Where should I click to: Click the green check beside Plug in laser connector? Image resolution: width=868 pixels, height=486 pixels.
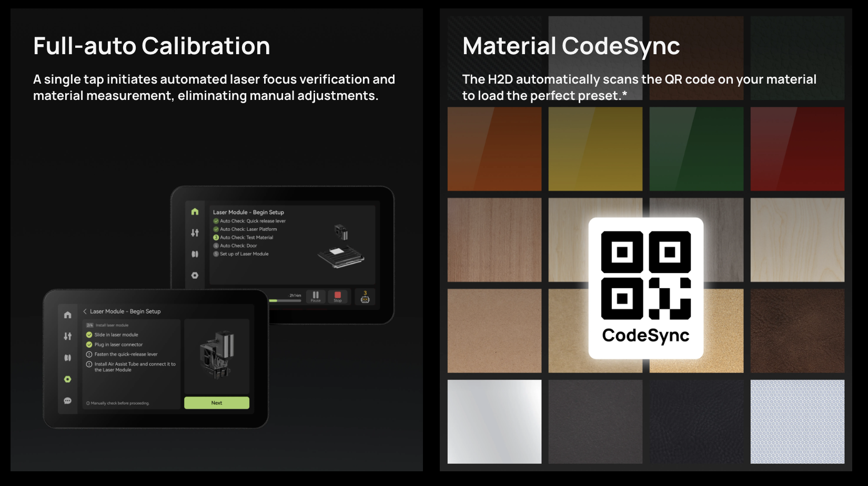pyautogui.click(x=89, y=345)
